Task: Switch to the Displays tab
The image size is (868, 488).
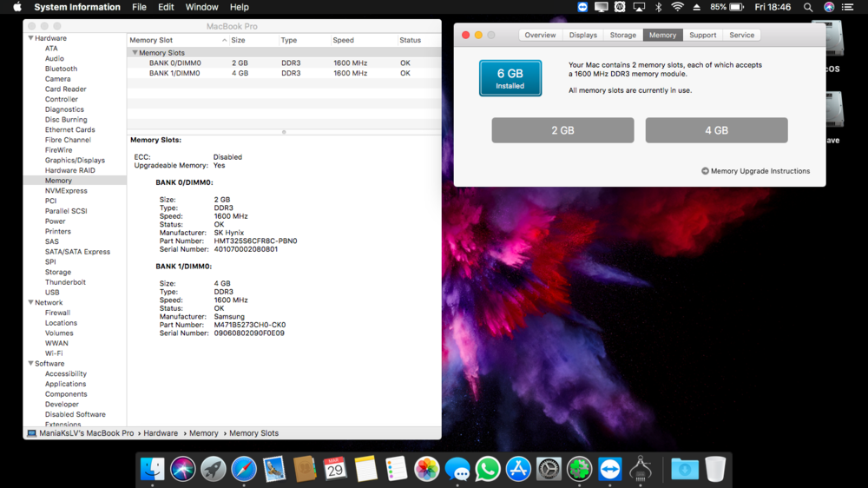Action: [583, 35]
